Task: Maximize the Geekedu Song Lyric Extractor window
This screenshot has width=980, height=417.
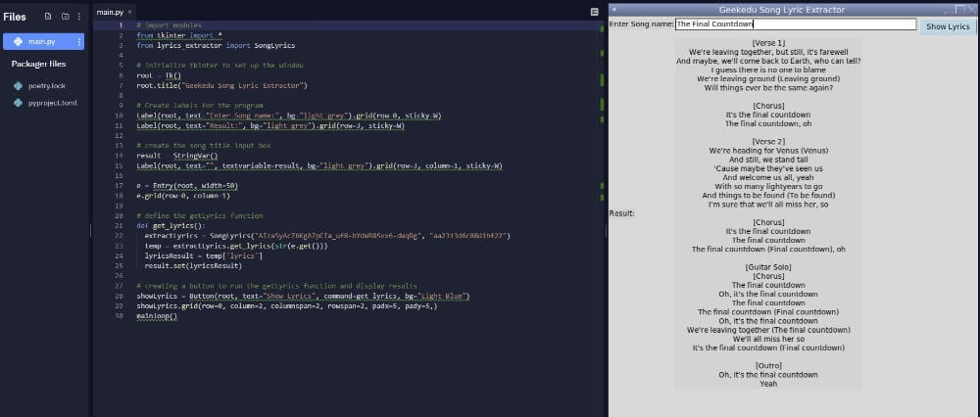Action: 960,10
